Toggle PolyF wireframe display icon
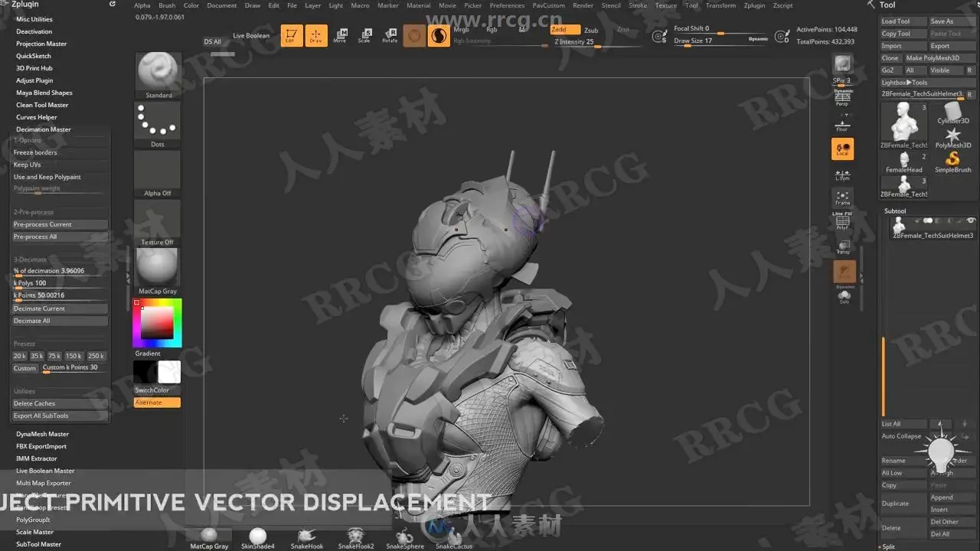Screen dimensions: 980x551 coord(842,221)
